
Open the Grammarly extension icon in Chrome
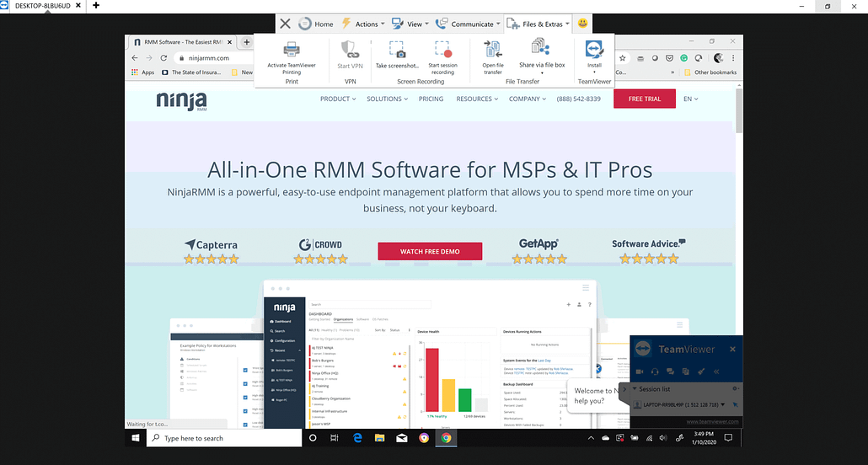pos(683,57)
